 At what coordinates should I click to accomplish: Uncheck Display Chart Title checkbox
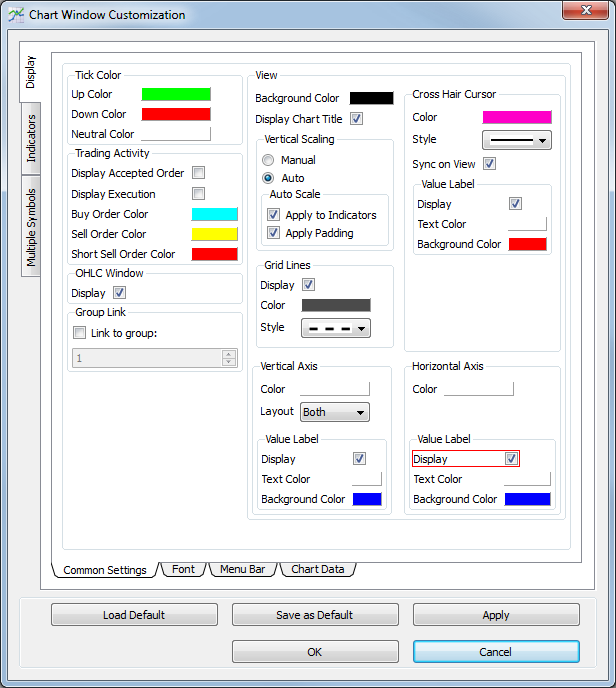(356, 119)
